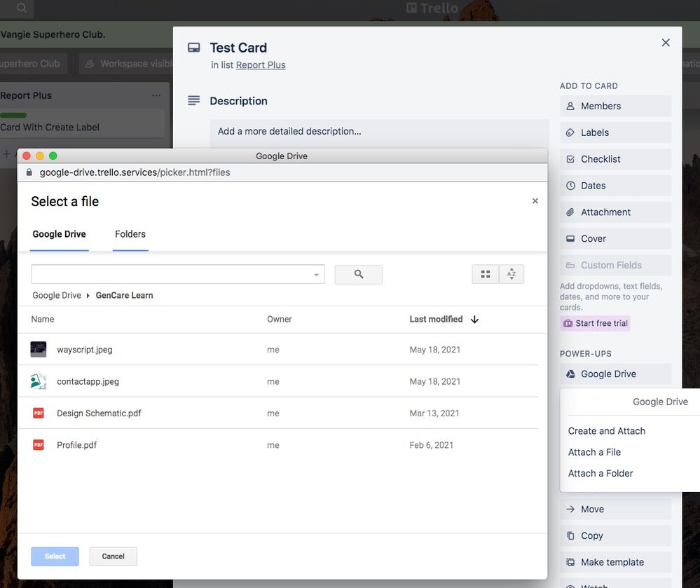Open the Google Drive power-up button

[x=615, y=374]
